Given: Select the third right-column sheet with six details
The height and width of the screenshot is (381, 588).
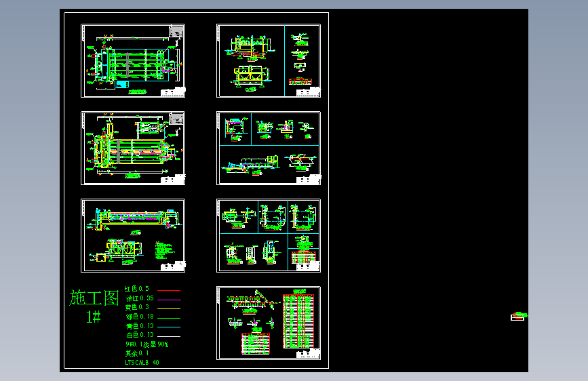Looking at the screenshot, I should click(269, 235).
